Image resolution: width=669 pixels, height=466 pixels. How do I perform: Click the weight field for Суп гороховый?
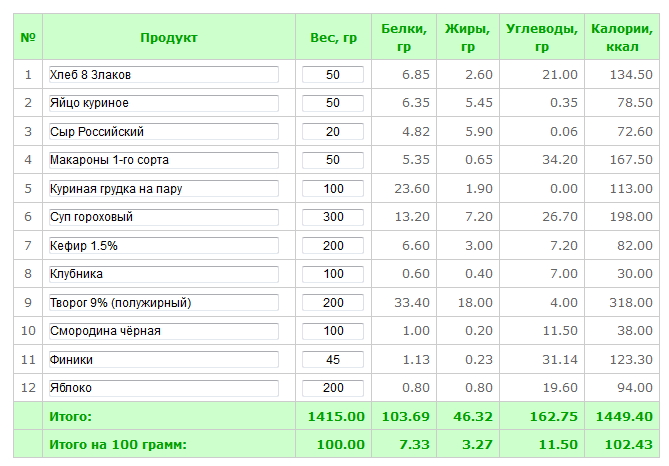[333, 217]
